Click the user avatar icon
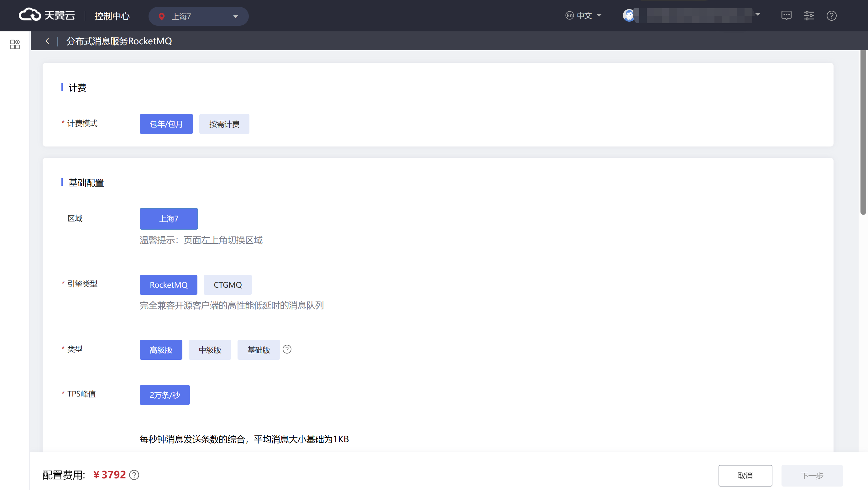Image resolution: width=868 pixels, height=490 pixels. 628,15
